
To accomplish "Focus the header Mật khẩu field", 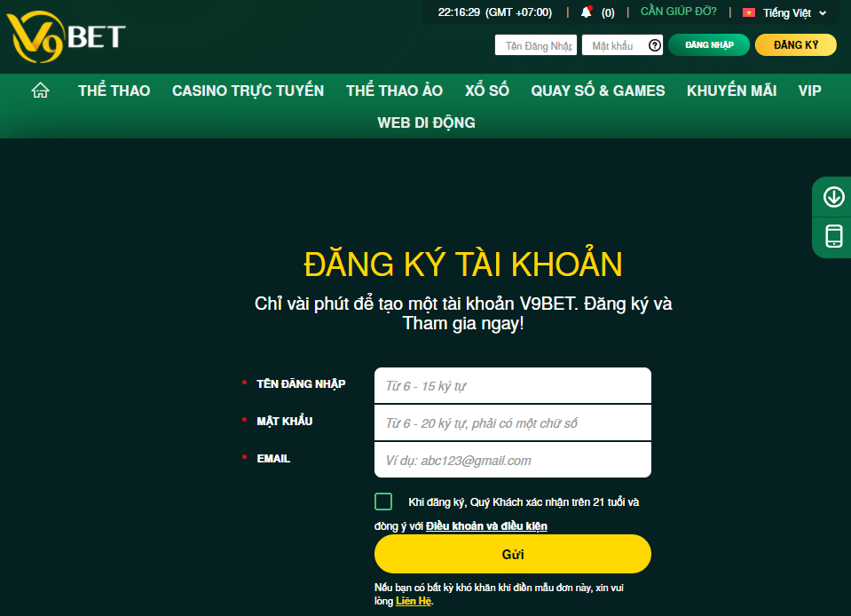I will tap(622, 45).
